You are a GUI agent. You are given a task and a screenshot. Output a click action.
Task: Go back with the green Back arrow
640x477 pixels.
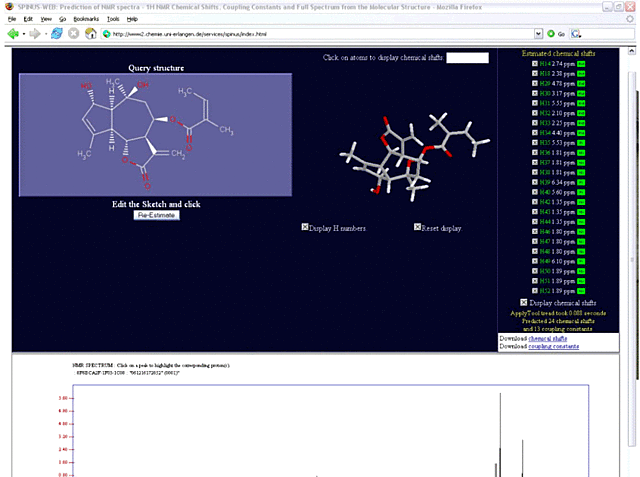click(x=13, y=34)
